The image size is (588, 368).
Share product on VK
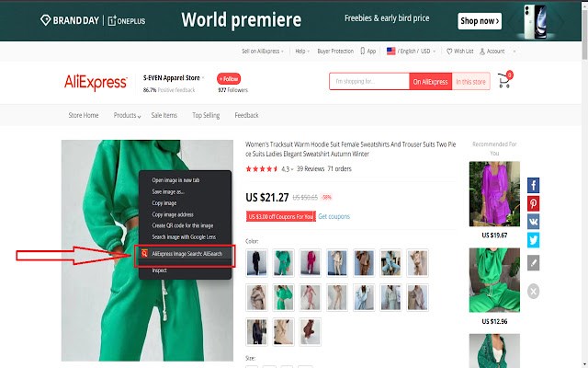click(x=533, y=222)
